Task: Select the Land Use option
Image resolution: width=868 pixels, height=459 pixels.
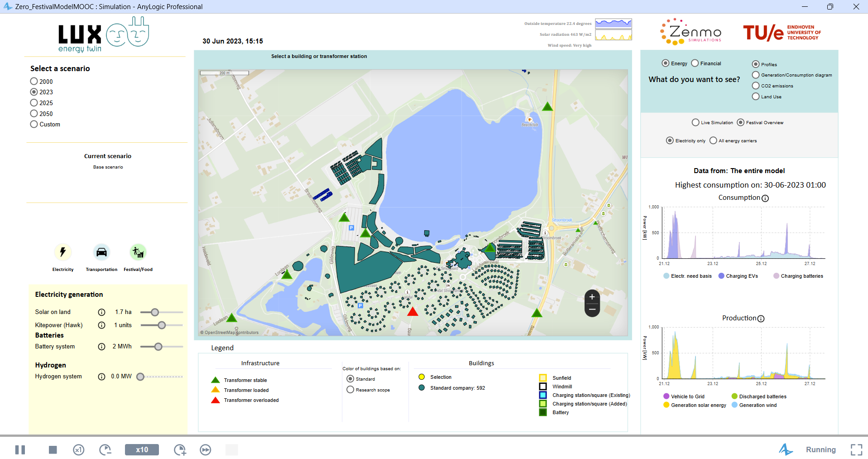Action: point(756,97)
